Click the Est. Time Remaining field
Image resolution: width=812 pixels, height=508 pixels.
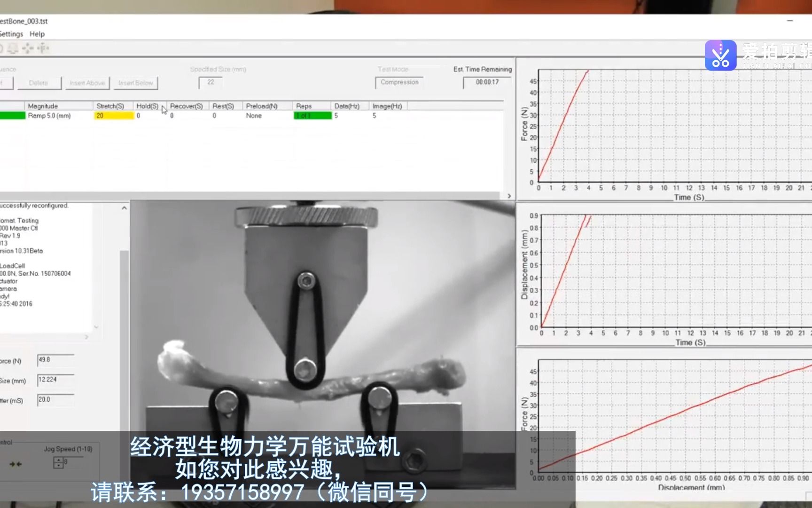coord(487,82)
